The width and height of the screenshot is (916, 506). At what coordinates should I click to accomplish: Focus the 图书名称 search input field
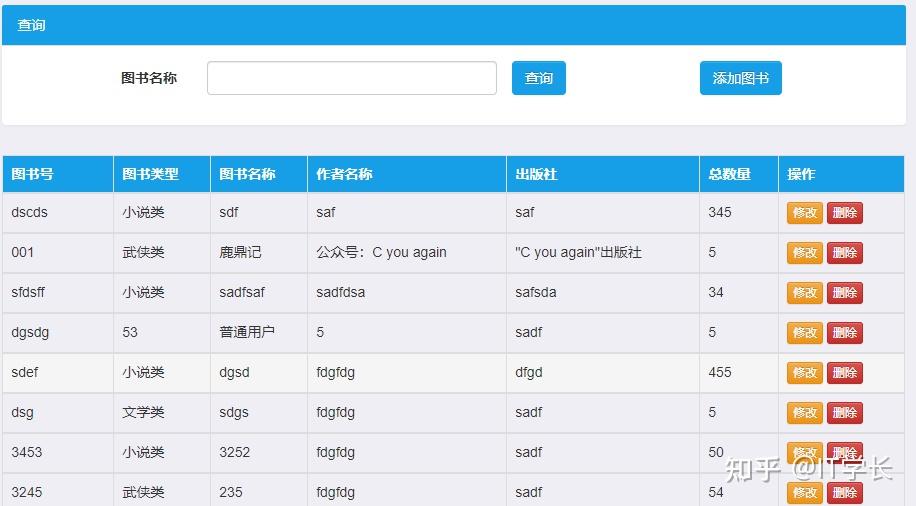coord(352,78)
